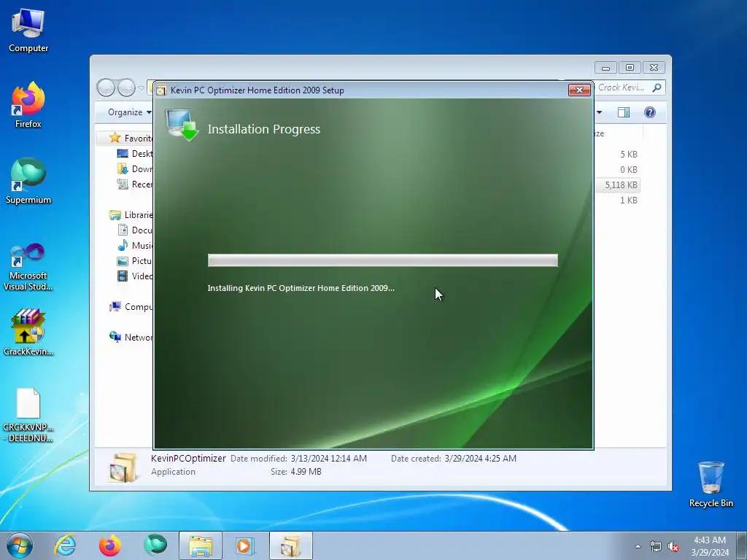
Task: Select the CRCKKVNP text file on desktop
Action: (28, 415)
